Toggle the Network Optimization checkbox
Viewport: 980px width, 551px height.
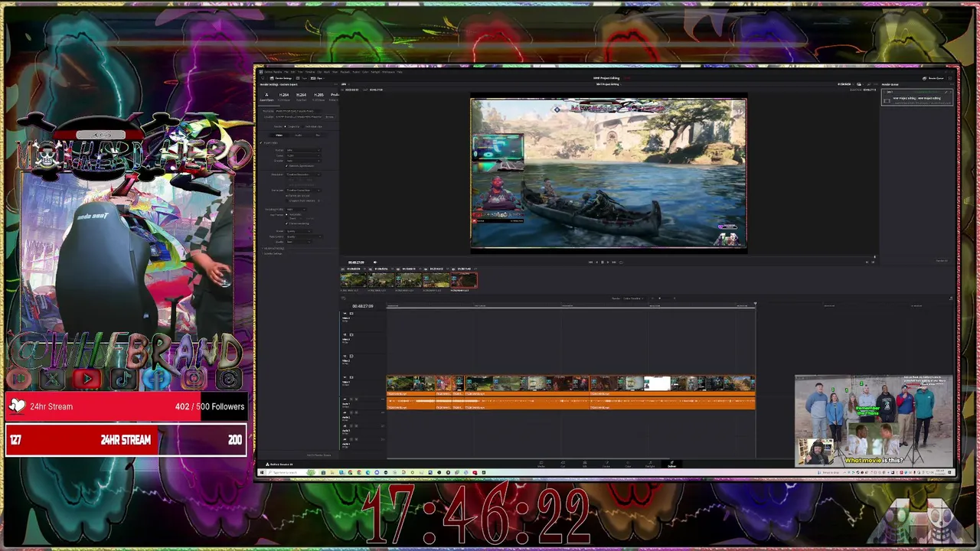point(286,166)
